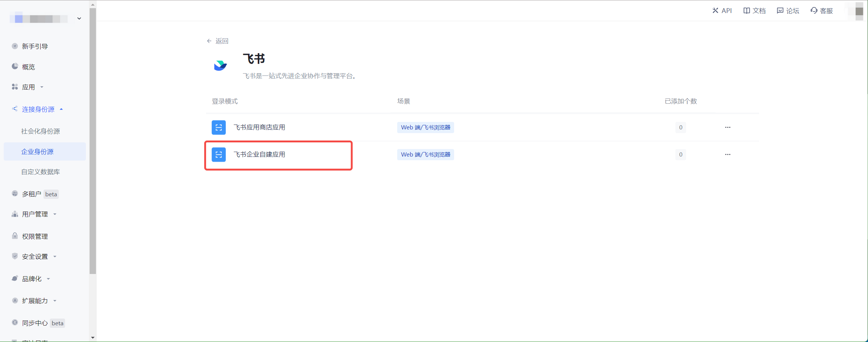Open 文档 documentation from top bar
Viewport: 868px width, 342px height.
(754, 11)
